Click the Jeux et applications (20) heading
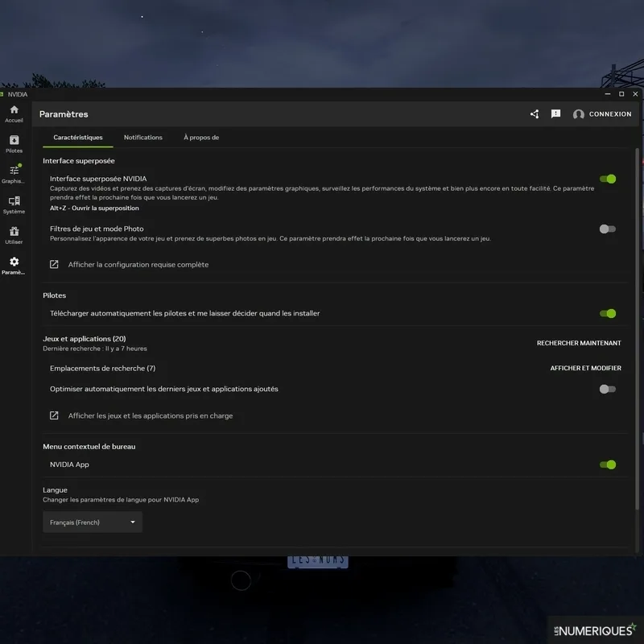Screen dimensions: 644x644 pos(85,339)
